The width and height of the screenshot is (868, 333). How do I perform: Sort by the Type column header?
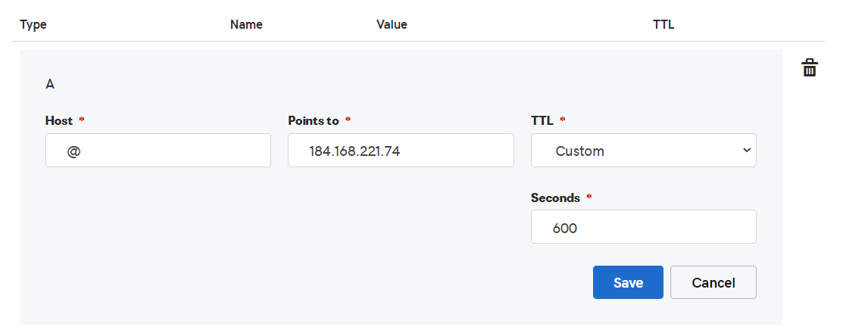tap(33, 24)
